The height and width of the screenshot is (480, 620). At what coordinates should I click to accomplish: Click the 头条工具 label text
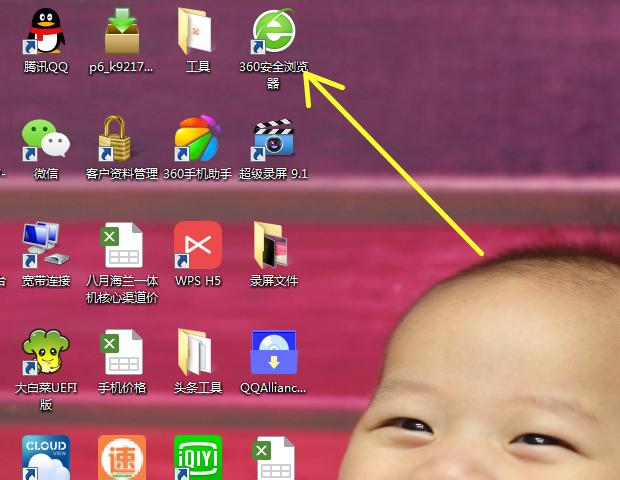click(x=198, y=387)
